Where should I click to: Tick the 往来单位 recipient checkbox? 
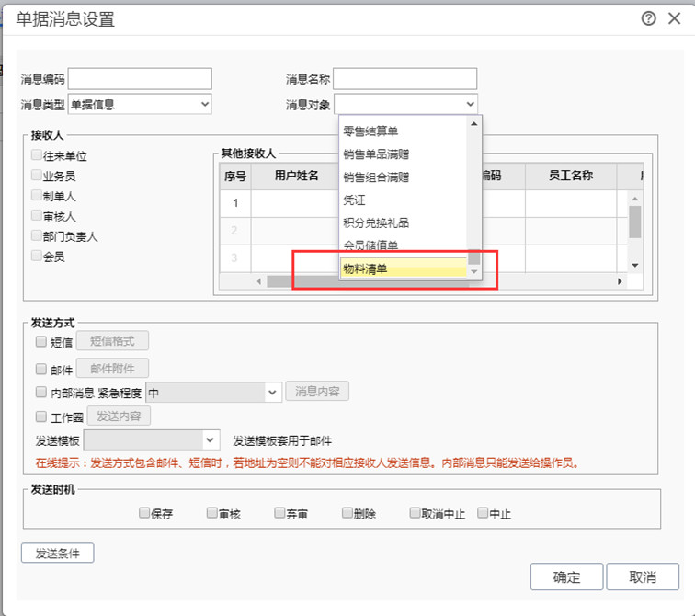(37, 156)
